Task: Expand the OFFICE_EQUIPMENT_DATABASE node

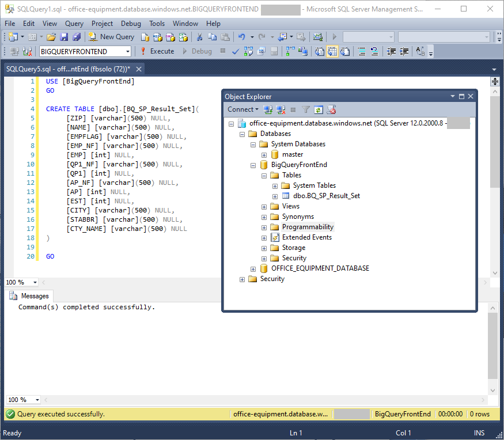Action: 253,268
